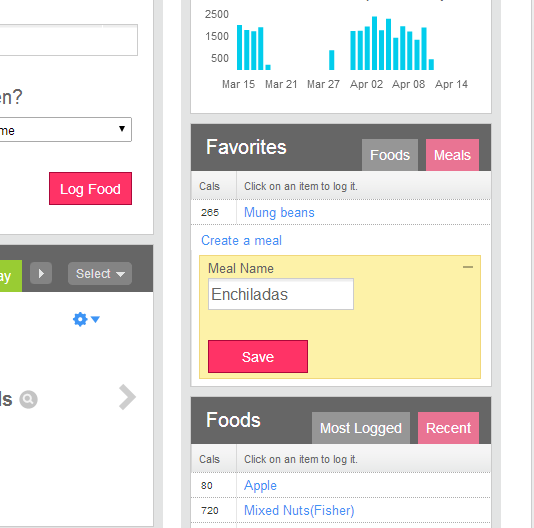Screen dimensions: 534x528
Task: Click the blue gear settings icon
Action: click(x=80, y=320)
